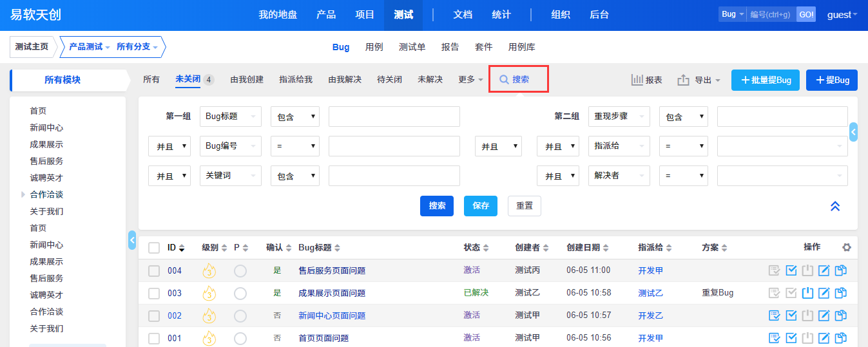The width and height of the screenshot is (868, 347).
Task: Click the confirm icon for bug 002
Action: [775, 315]
